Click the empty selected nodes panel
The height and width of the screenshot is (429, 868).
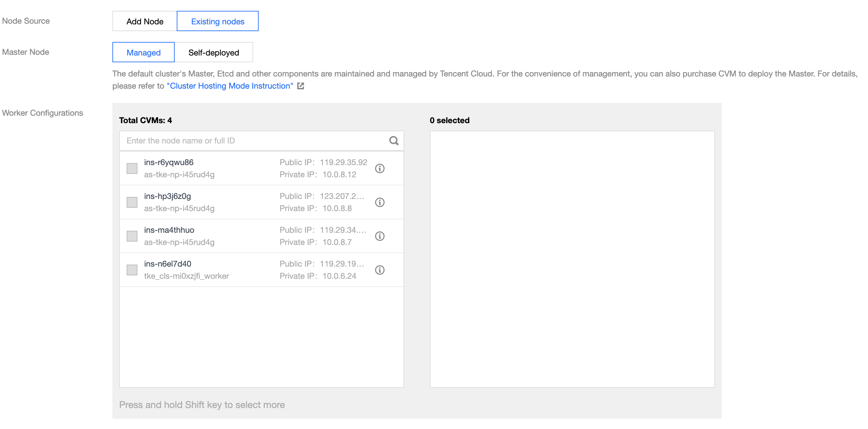(x=572, y=259)
